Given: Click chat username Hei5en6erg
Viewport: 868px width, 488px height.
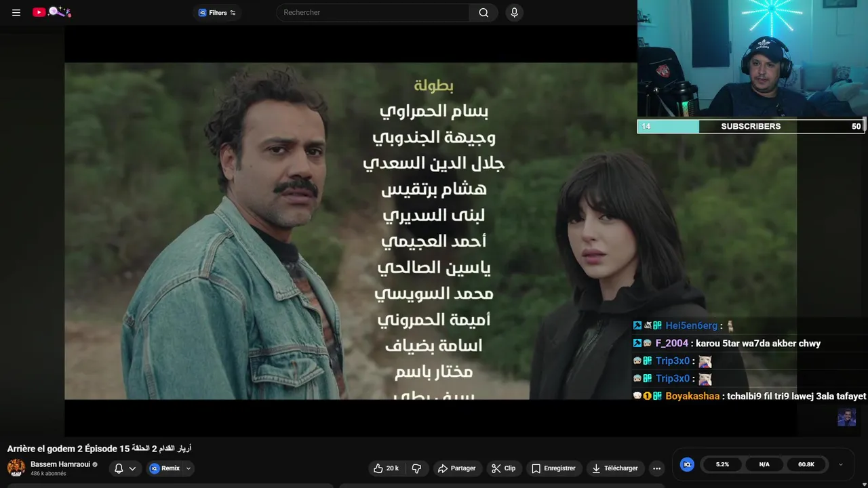Looking at the screenshot, I should pos(691,326).
